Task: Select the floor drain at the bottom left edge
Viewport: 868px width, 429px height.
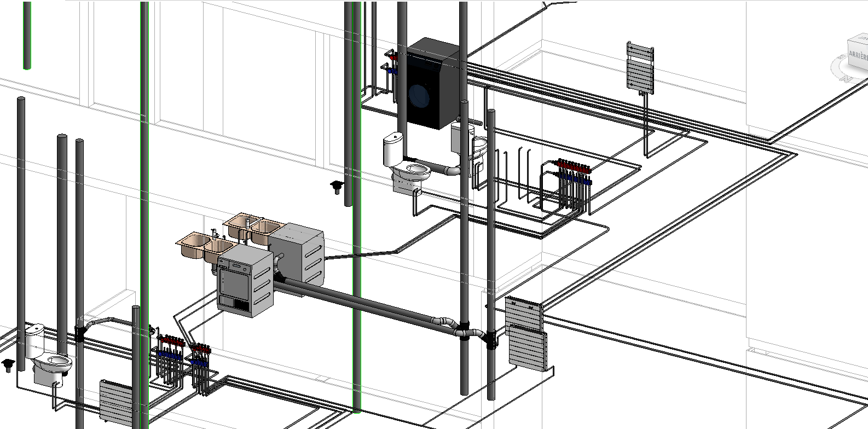Action: (8, 365)
